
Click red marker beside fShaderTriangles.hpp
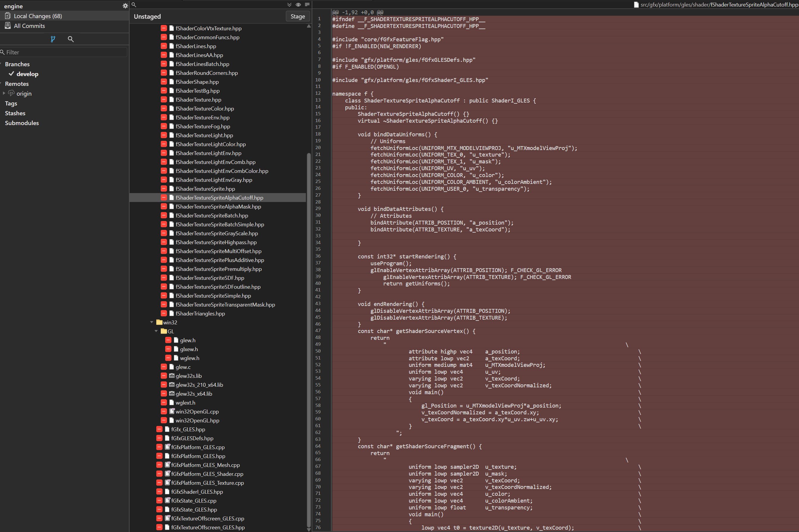(164, 313)
